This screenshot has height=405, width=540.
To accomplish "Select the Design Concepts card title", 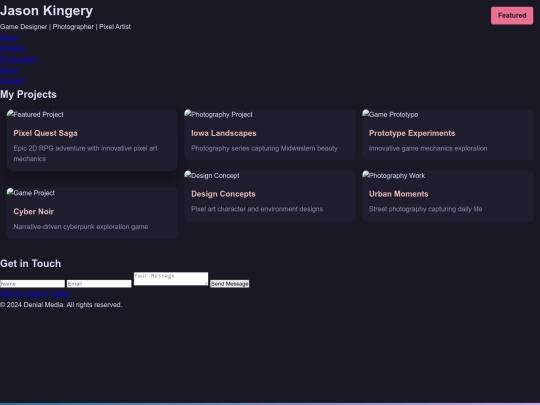I will 223,194.
